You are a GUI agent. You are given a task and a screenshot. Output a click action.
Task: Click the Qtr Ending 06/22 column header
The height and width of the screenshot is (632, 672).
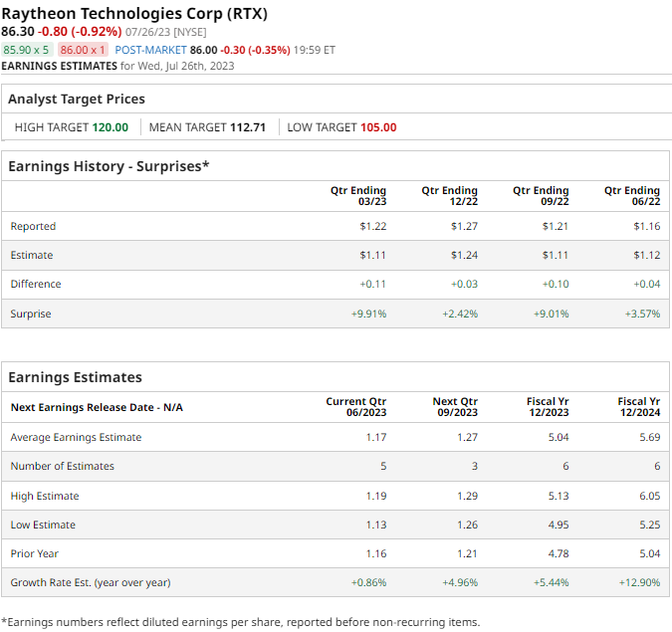click(x=631, y=195)
